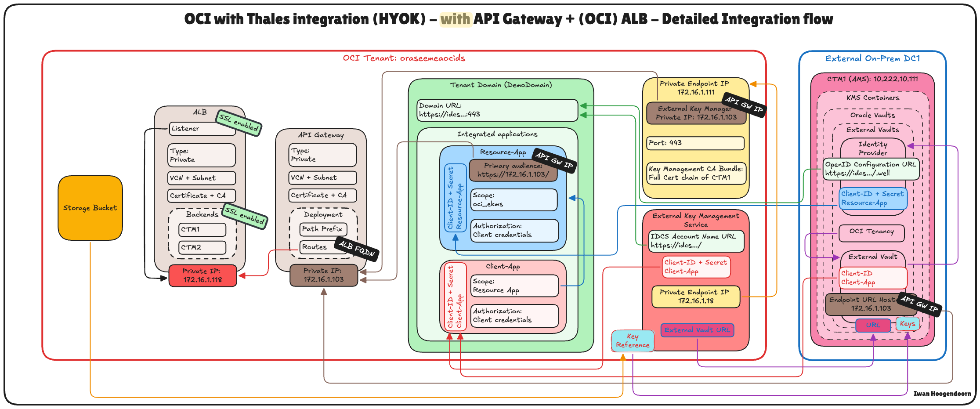The width and height of the screenshot is (980, 409).
Task: Select Key Management CA Bundle box
Action: point(696,173)
